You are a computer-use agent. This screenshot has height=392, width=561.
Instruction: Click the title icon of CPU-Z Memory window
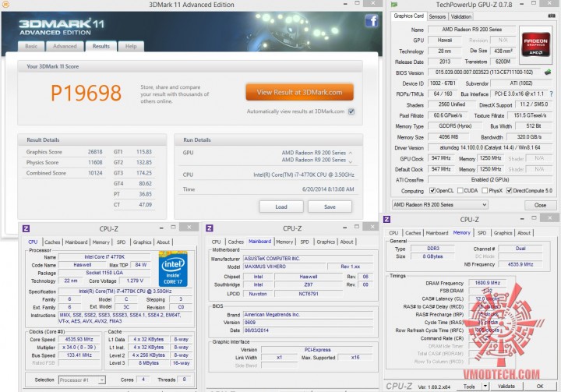(x=386, y=219)
